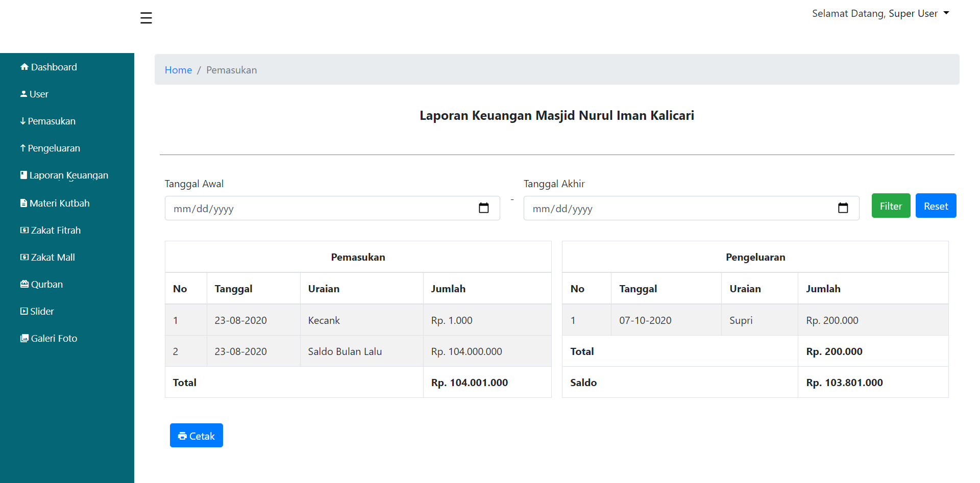Screen dimensions: 980x483
Task: Click the hamburger menu icon to toggle sidebar
Action: (x=146, y=18)
